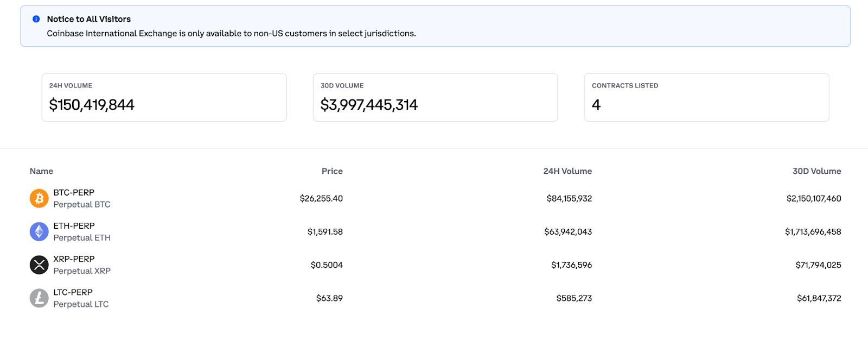The width and height of the screenshot is (868, 339).
Task: Click the ETH price $1,591.58
Action: pos(325,231)
